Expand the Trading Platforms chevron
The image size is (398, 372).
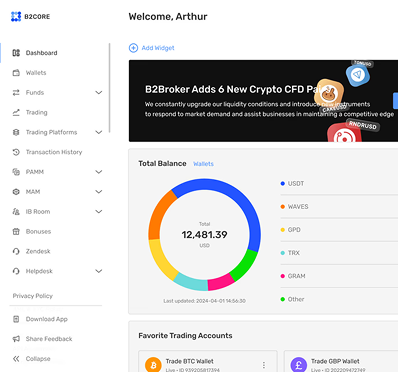click(99, 132)
